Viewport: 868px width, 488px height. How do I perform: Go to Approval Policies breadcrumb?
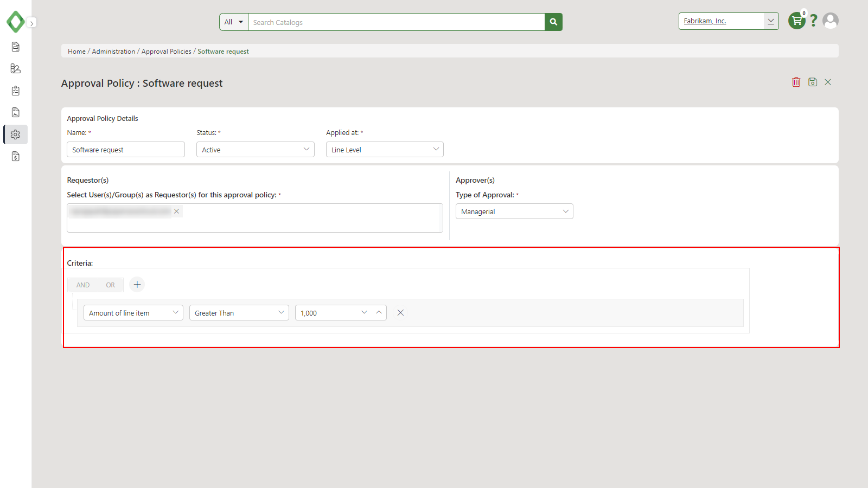coord(167,52)
